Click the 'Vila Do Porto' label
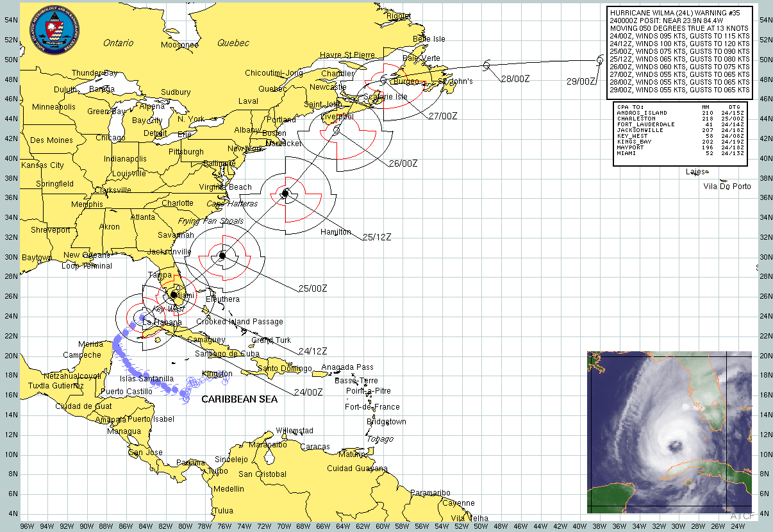 pyautogui.click(x=726, y=187)
